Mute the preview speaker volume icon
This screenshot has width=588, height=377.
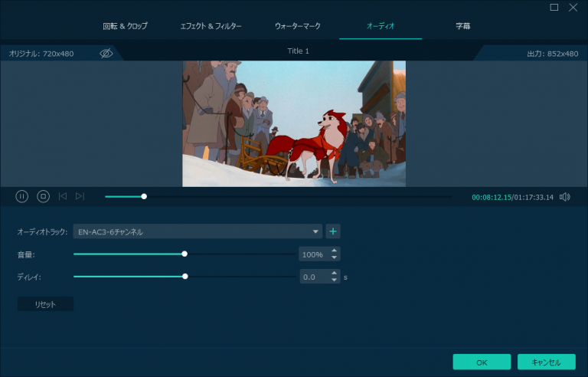tap(564, 197)
